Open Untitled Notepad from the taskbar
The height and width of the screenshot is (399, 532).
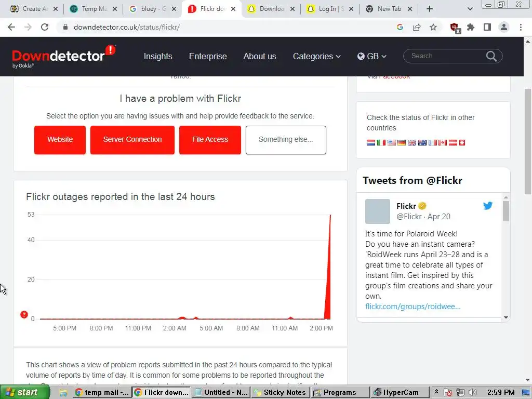click(x=221, y=392)
